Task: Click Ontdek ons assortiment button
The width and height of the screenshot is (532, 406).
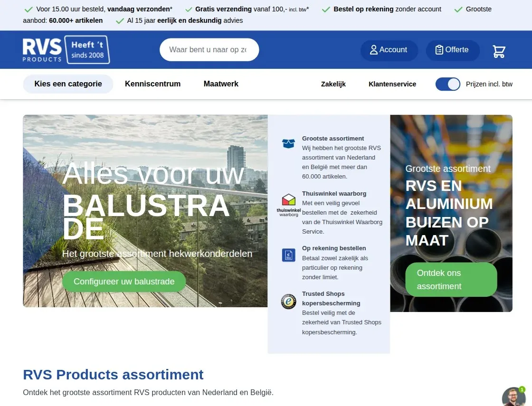Action: click(x=450, y=280)
